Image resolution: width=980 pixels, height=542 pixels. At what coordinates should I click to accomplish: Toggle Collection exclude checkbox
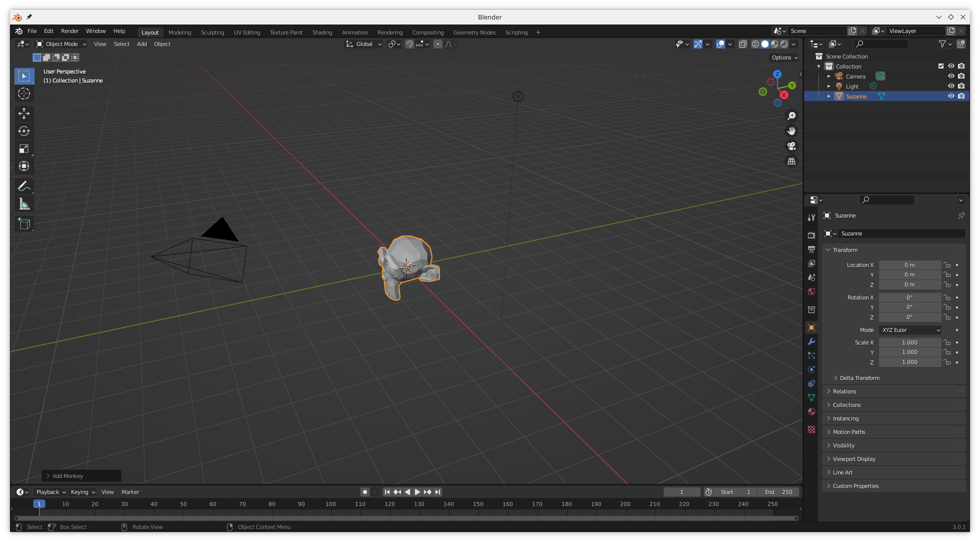point(941,66)
